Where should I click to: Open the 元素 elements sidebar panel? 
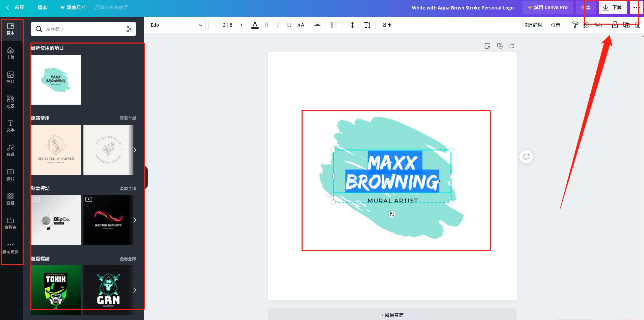pos(10,102)
